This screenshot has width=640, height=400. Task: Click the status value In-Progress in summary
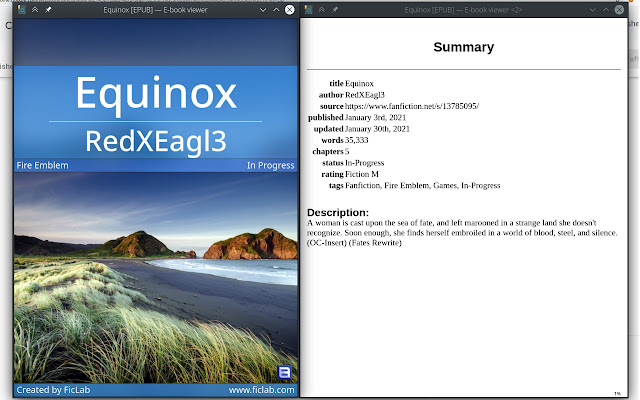tap(364, 163)
